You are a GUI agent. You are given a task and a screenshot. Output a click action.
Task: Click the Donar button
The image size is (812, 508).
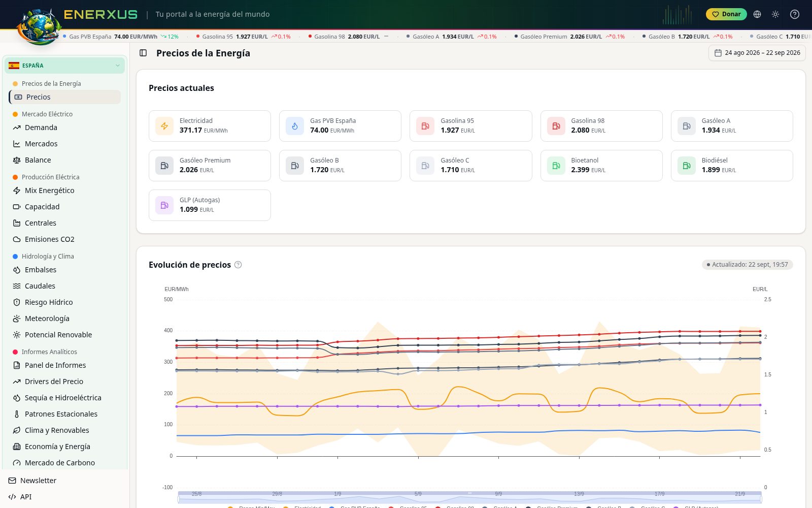[726, 14]
